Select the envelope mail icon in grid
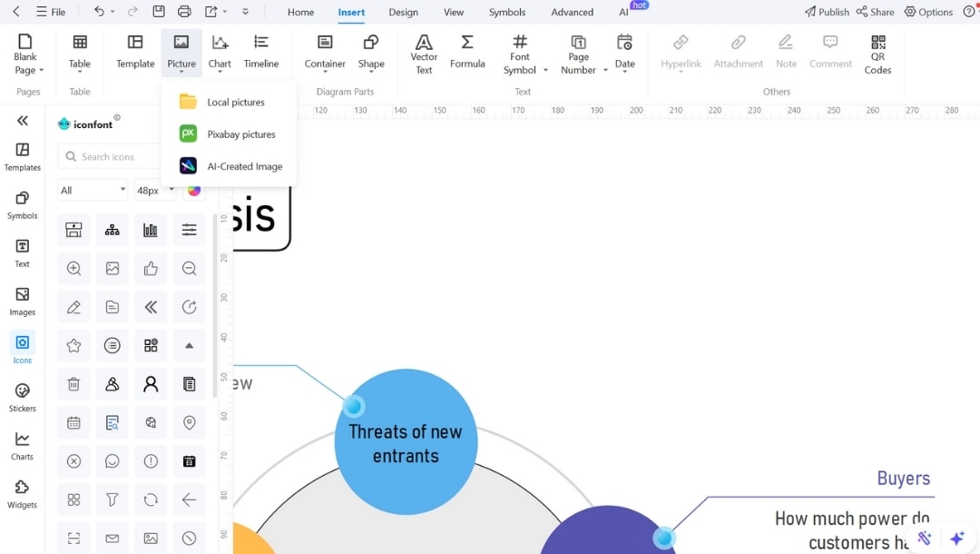 [112, 538]
